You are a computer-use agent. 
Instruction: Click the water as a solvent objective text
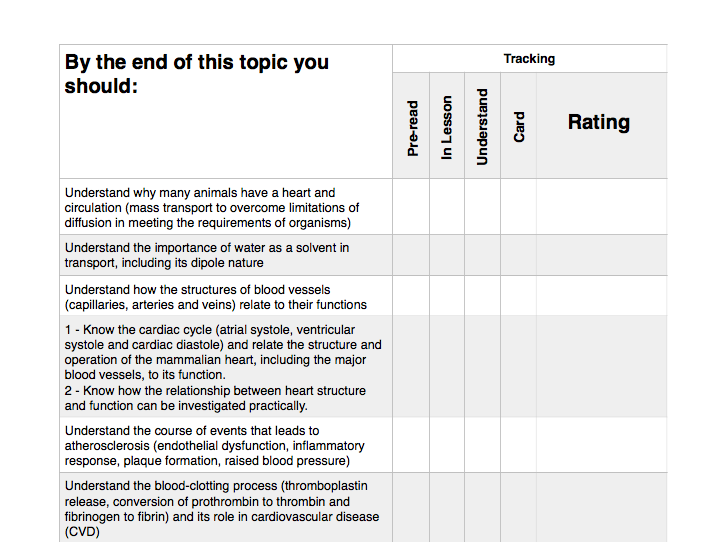(x=207, y=255)
